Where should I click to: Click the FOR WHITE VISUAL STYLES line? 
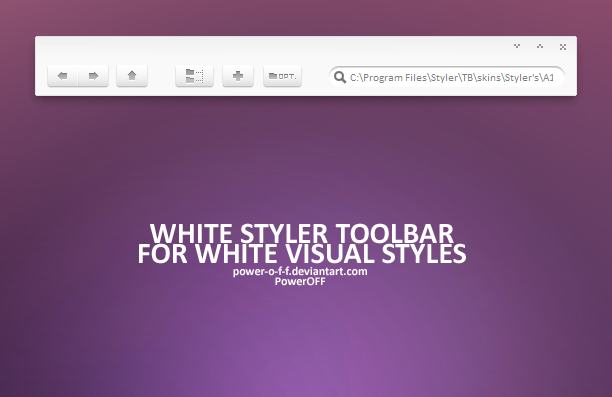pos(302,254)
